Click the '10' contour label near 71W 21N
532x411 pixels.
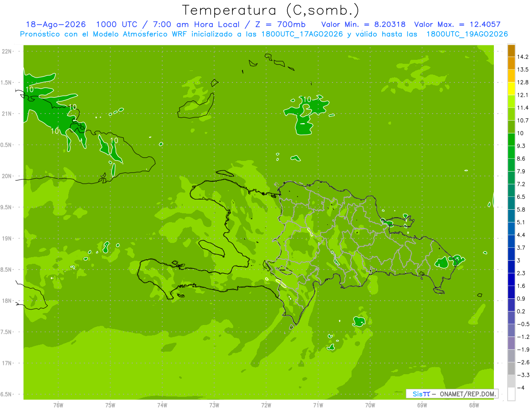click(306, 99)
